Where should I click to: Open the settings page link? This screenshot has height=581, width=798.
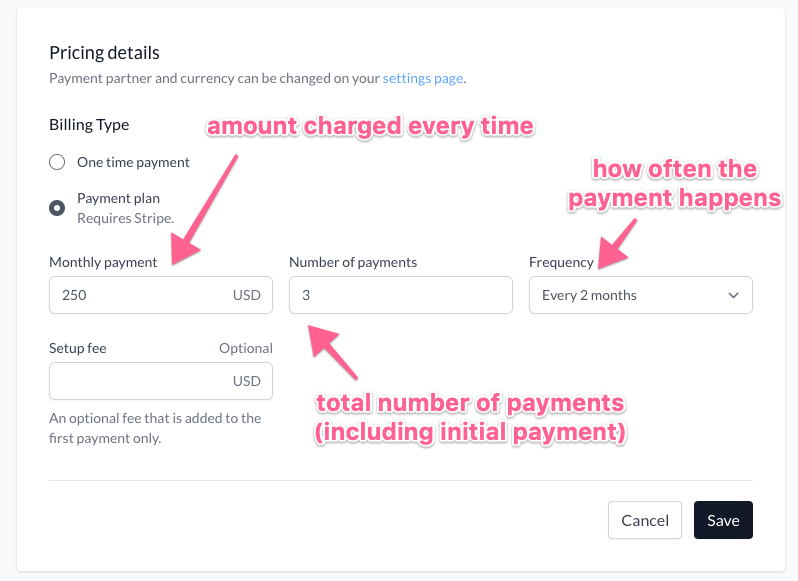point(423,77)
